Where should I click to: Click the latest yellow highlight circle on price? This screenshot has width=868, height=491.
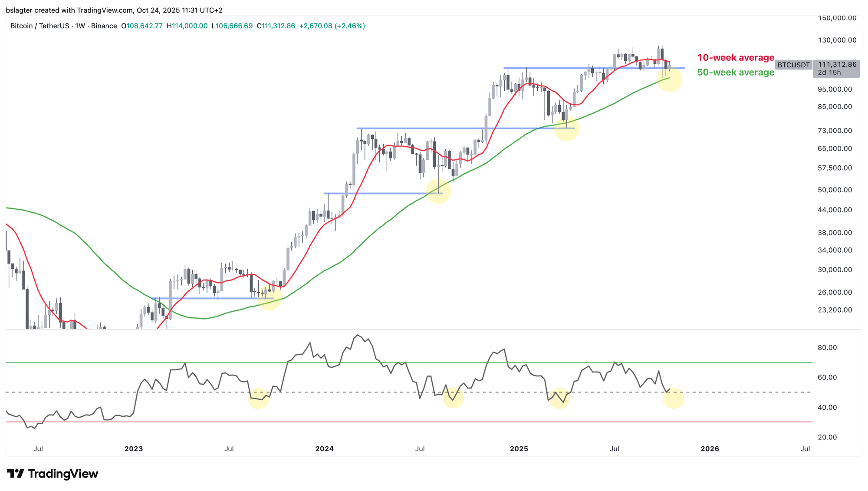[x=670, y=79]
